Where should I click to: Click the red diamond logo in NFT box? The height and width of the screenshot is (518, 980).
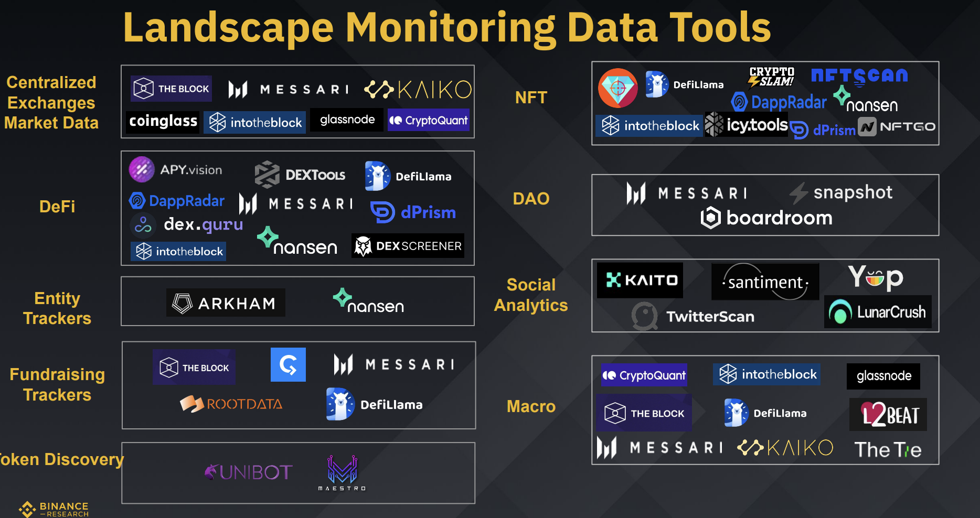618,88
